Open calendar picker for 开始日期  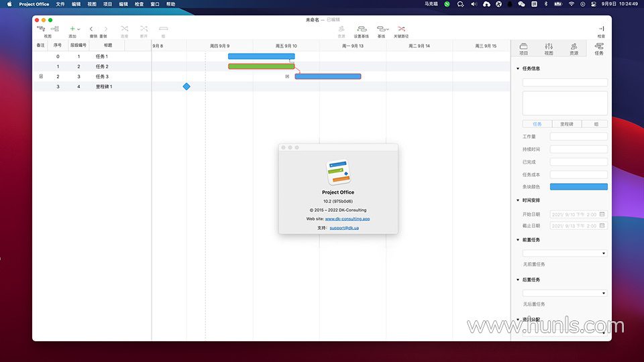[602, 215]
